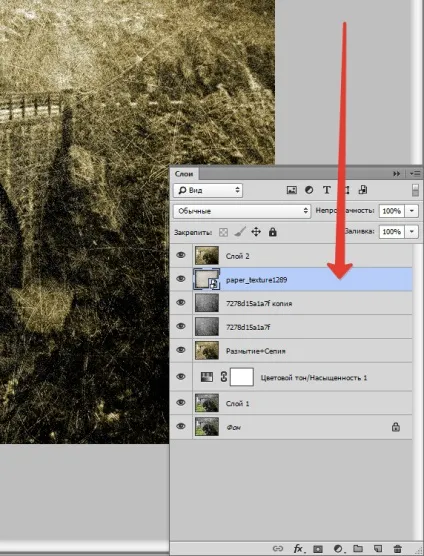Click the delete layer trash icon
The image size is (424, 556).
coord(398,549)
